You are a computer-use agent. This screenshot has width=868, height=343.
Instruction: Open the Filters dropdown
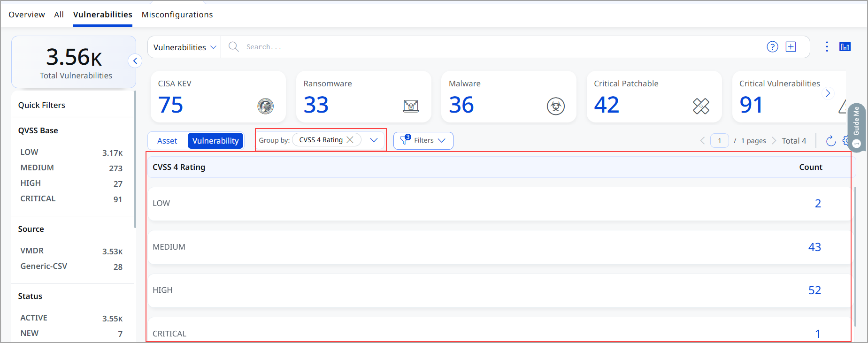[423, 140]
